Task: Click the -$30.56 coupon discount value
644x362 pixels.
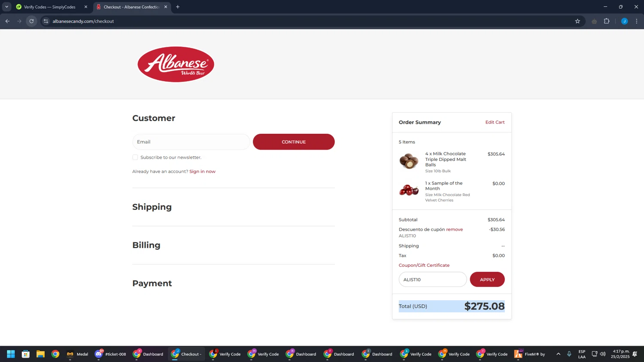Action: click(497, 229)
